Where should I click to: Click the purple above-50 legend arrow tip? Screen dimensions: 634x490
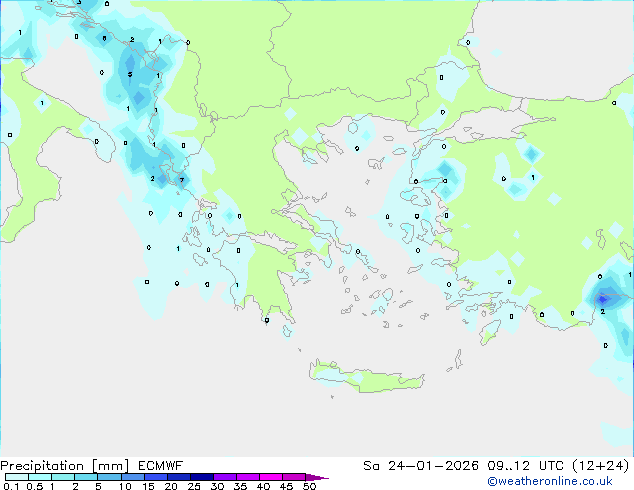click(317, 477)
